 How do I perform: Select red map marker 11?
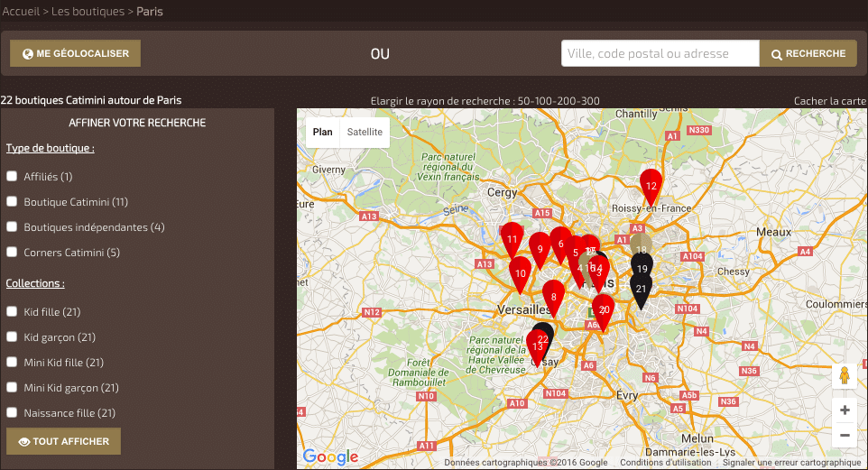tap(512, 239)
